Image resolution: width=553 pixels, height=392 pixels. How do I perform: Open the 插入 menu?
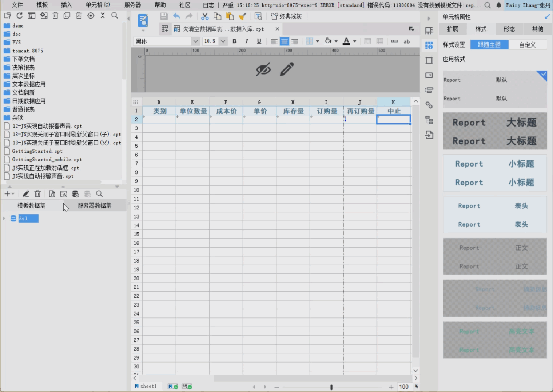66,5
